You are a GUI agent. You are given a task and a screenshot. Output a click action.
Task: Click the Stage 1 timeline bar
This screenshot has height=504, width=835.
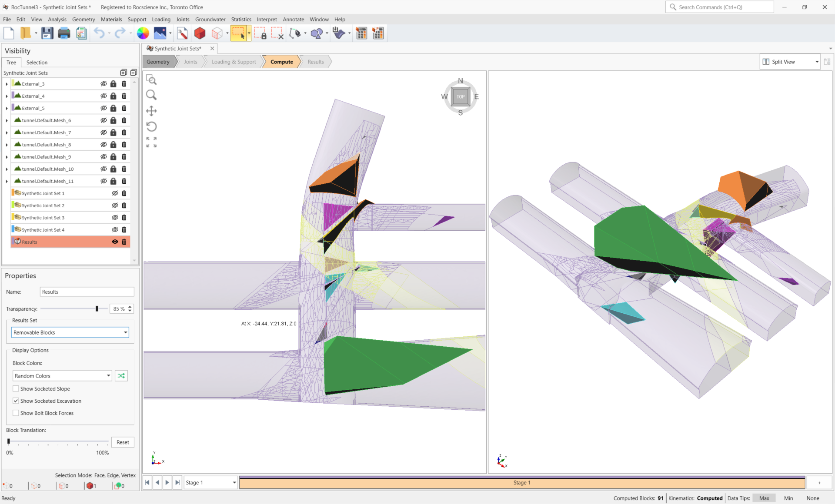click(522, 483)
